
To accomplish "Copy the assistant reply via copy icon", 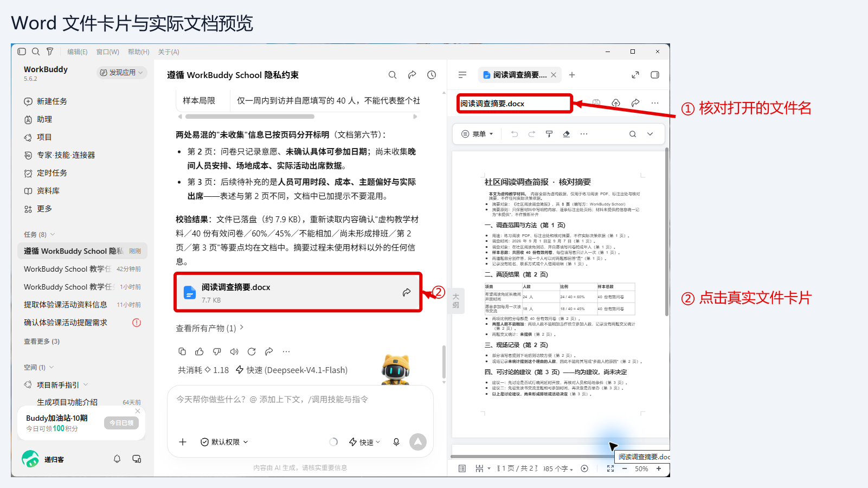I will click(182, 351).
